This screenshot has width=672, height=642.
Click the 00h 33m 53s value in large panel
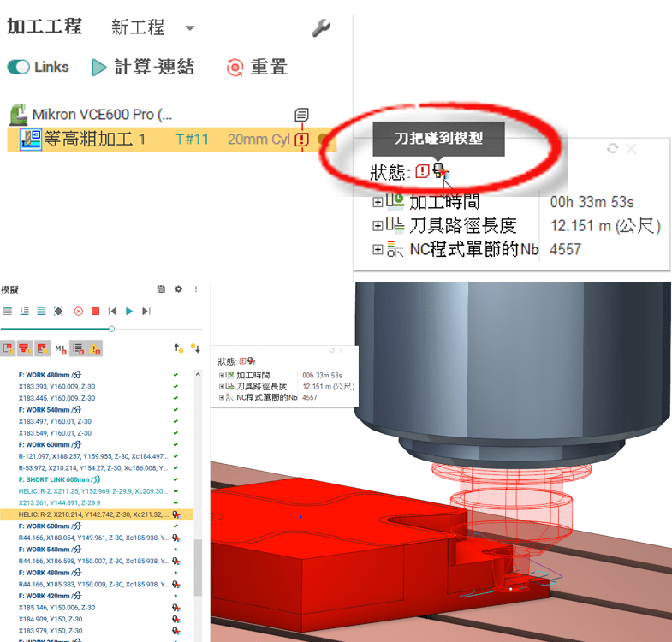(x=592, y=202)
